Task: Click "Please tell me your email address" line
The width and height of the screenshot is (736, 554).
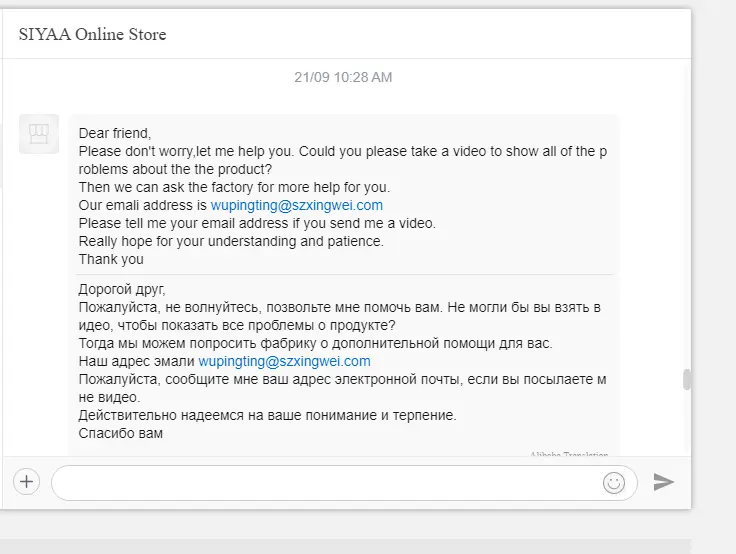Action: [257, 223]
